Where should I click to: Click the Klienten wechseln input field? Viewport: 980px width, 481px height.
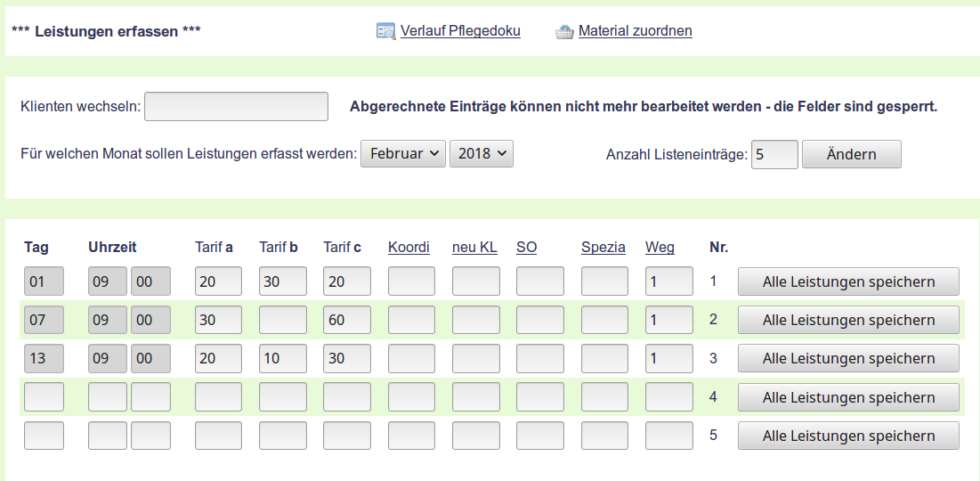pos(236,107)
